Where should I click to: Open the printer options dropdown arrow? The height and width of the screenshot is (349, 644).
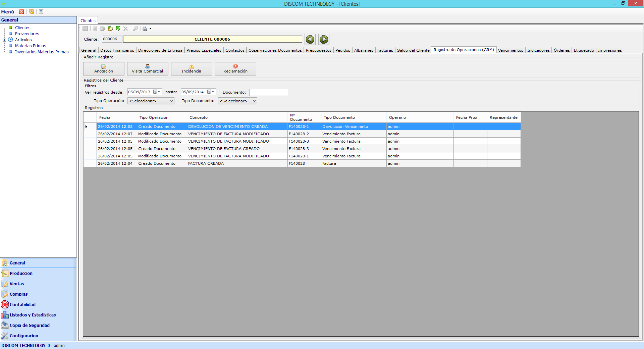150,29
